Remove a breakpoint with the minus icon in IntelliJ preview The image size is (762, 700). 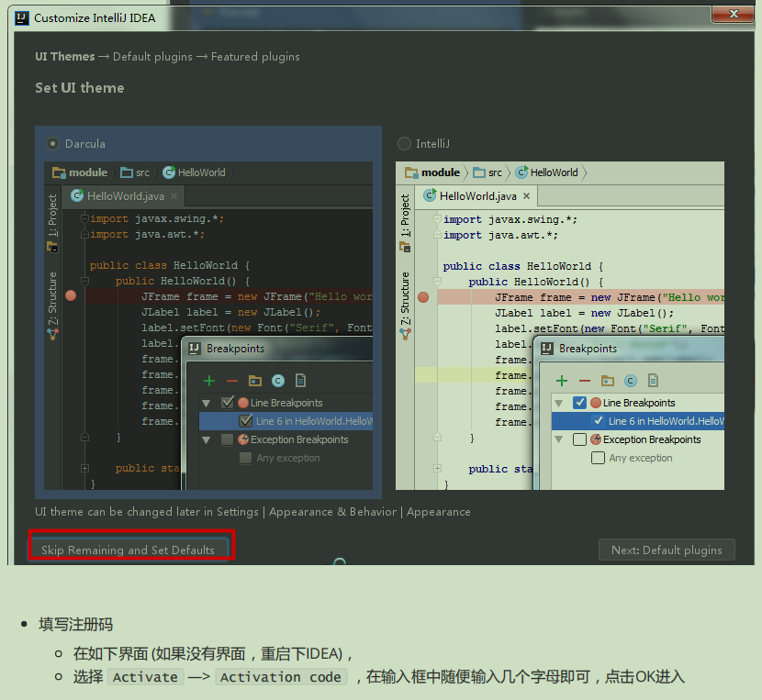(x=585, y=381)
